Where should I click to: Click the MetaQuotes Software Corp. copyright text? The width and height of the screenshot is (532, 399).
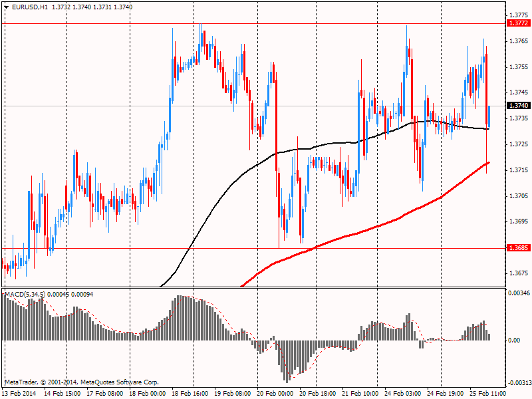pyautogui.click(x=120, y=382)
